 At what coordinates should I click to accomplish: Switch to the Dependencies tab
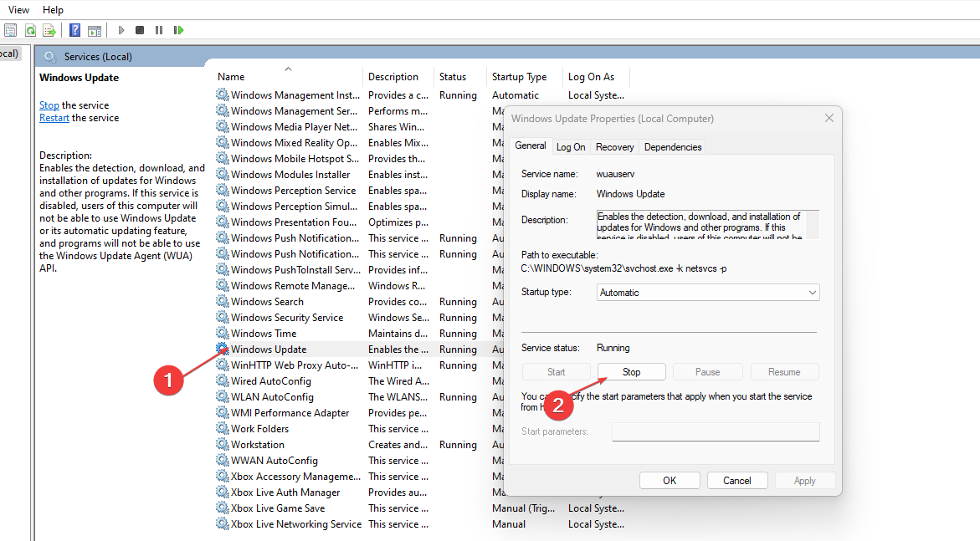673,147
